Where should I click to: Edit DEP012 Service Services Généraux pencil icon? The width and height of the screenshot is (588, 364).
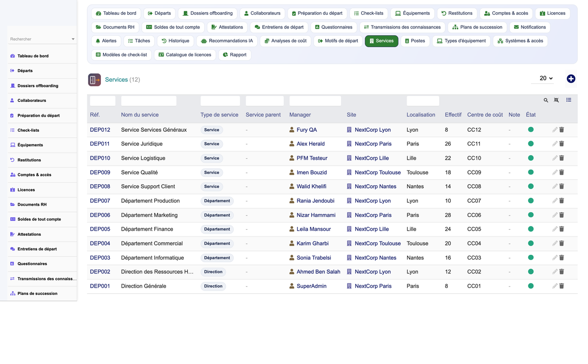coord(555,130)
